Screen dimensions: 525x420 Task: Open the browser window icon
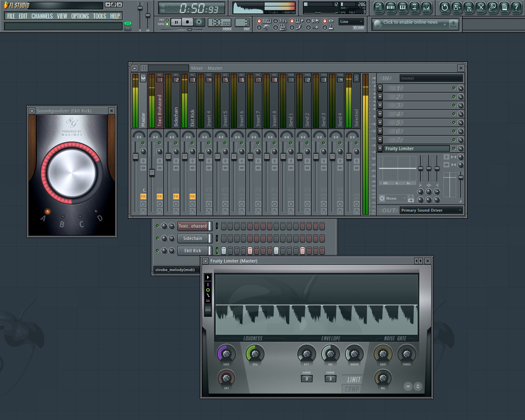[x=414, y=7]
